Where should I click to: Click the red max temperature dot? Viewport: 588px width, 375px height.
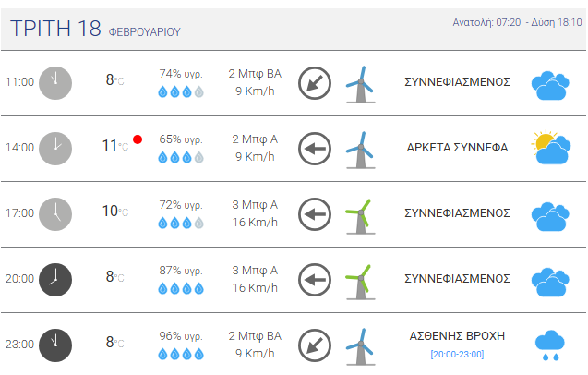pyautogui.click(x=138, y=139)
